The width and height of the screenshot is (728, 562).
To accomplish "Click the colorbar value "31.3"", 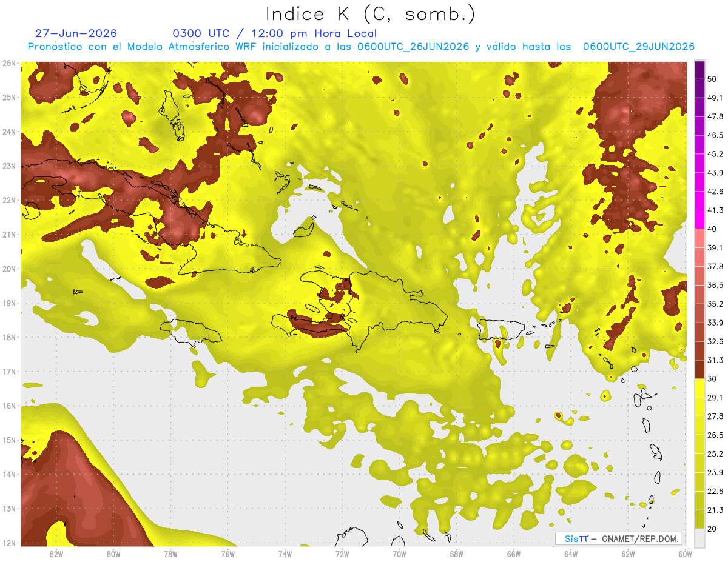I will coord(715,360).
